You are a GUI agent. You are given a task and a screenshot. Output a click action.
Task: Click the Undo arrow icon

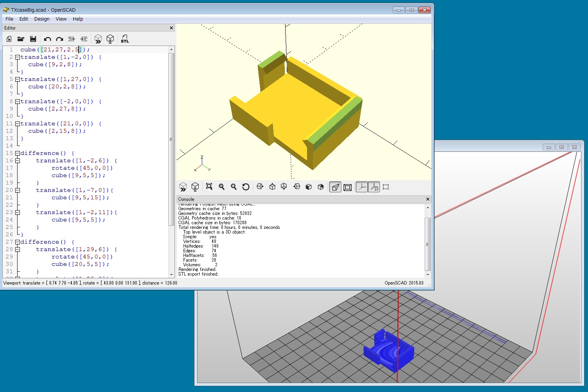(x=48, y=39)
